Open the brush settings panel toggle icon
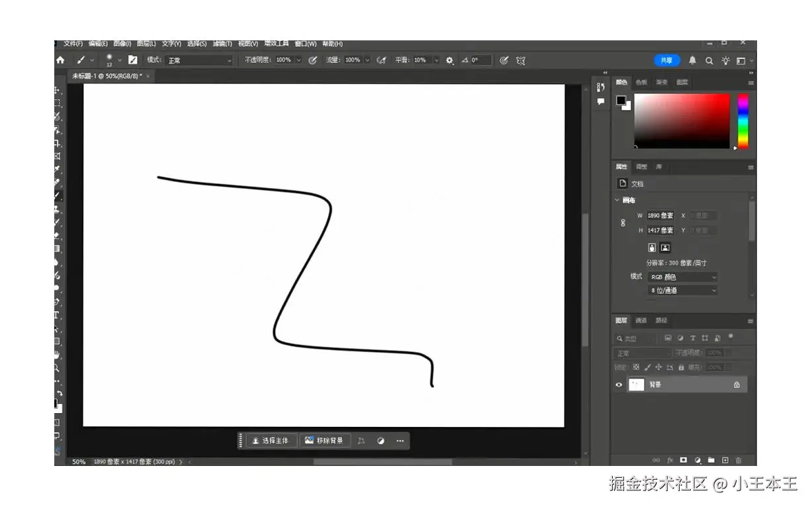Viewport: 812px width, 507px height. pyautogui.click(x=132, y=60)
